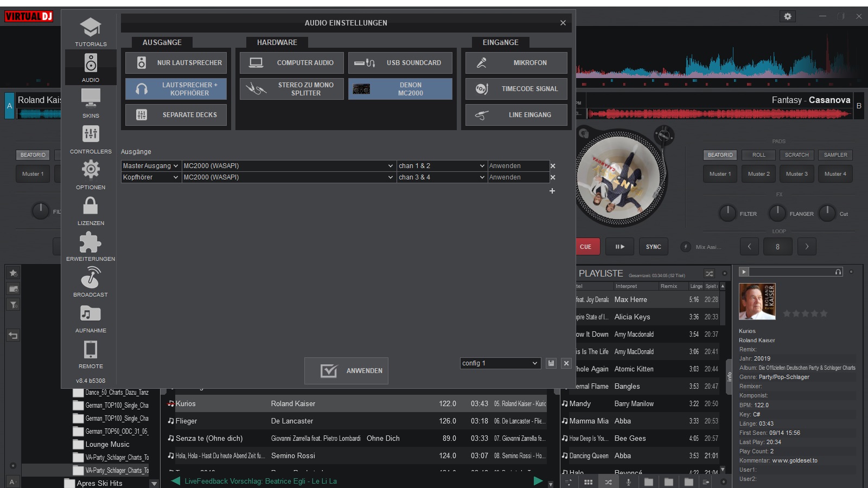Close the Audio Einstellungen dialog
868x488 pixels.
(x=563, y=23)
